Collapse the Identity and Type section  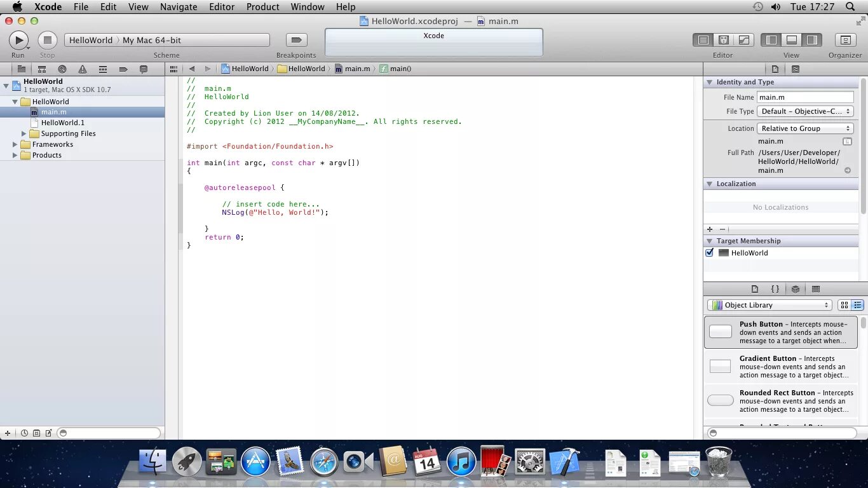(710, 82)
